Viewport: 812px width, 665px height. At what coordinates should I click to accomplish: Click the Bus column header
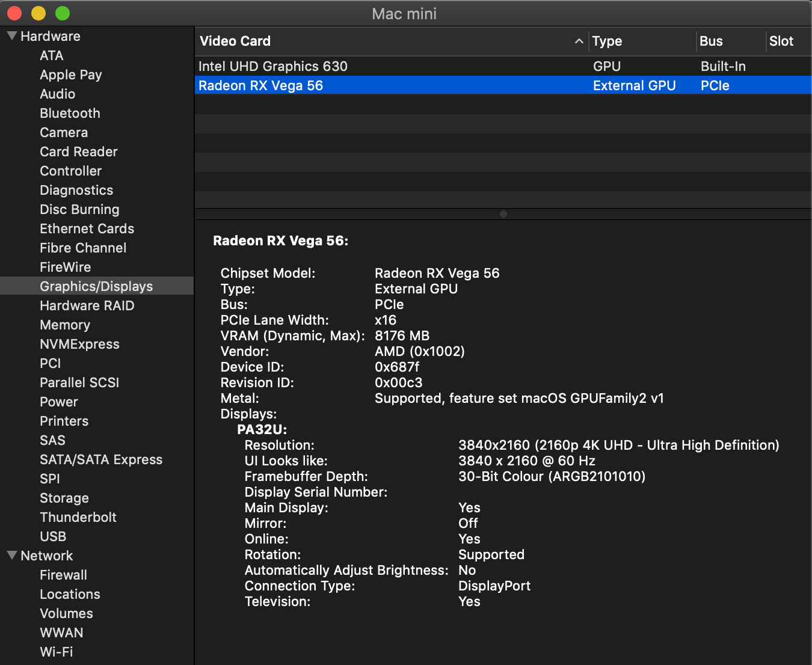(711, 41)
